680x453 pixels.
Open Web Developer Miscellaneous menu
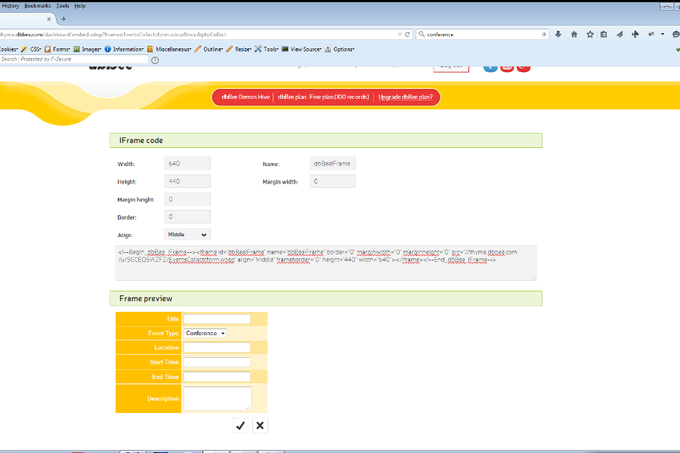169,49
